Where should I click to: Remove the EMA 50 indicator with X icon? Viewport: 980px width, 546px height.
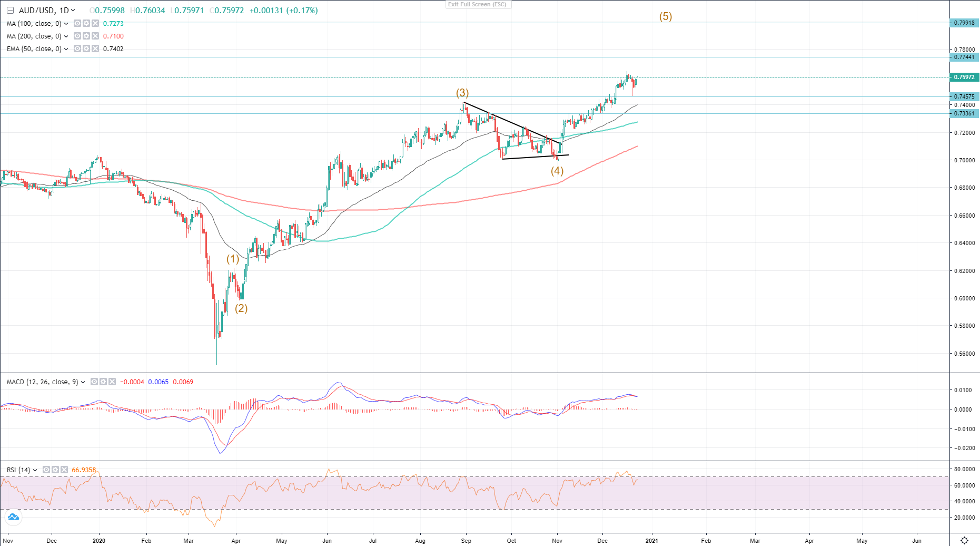pos(95,48)
